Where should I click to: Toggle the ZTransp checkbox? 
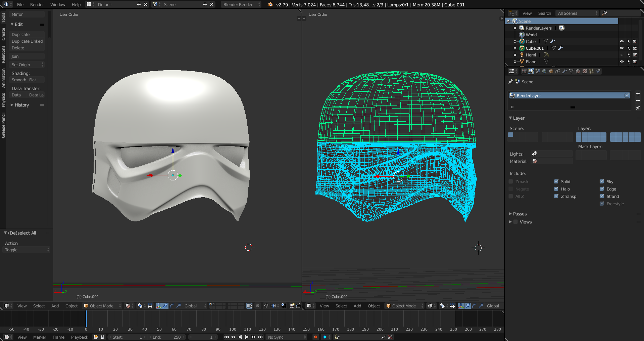pos(556,196)
